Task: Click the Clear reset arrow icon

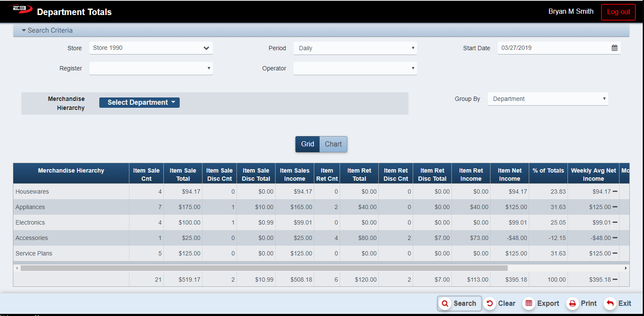Action: (489, 304)
